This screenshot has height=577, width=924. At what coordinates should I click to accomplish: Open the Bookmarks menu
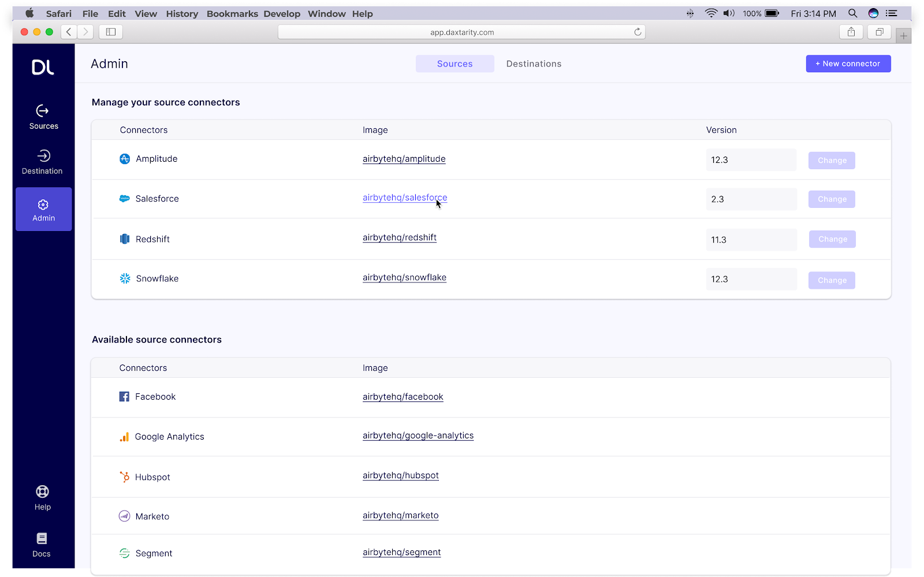pyautogui.click(x=232, y=14)
